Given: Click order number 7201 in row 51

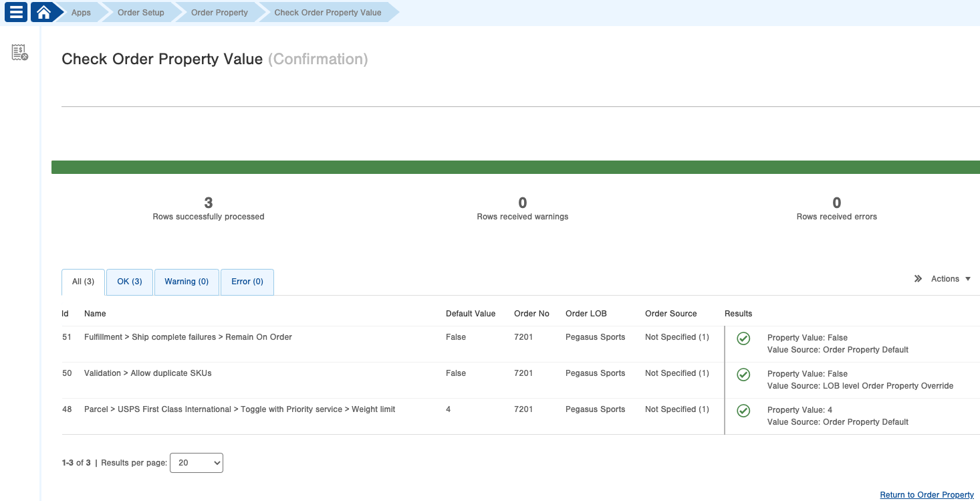Looking at the screenshot, I should [523, 337].
